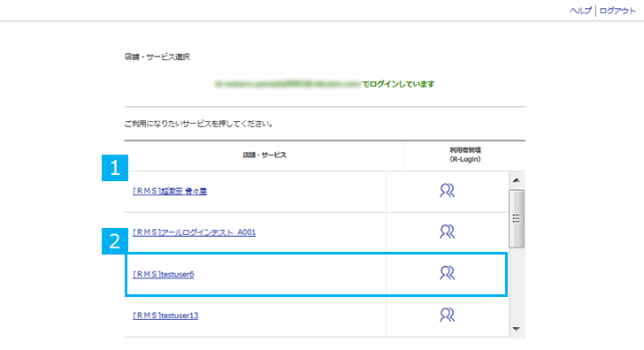The width and height of the screenshot is (644, 350).
Task: Open user management icon for アールログインテスト A001
Action: [x=447, y=232]
